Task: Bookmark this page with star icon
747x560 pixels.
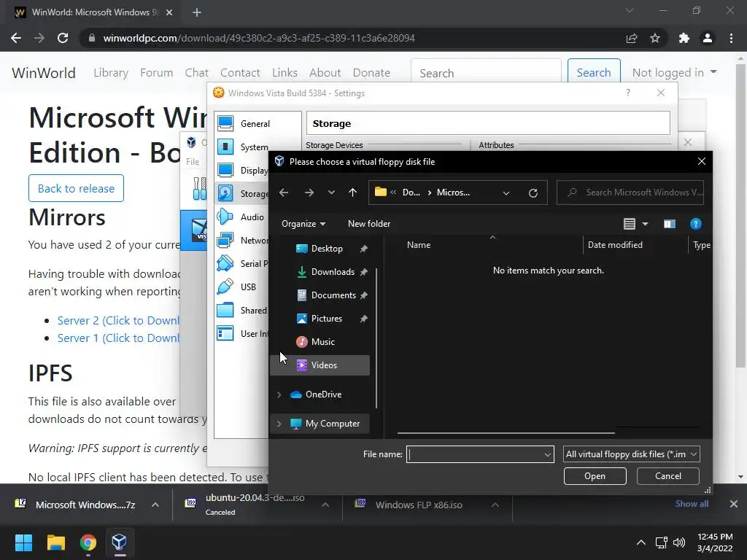Action: click(655, 38)
